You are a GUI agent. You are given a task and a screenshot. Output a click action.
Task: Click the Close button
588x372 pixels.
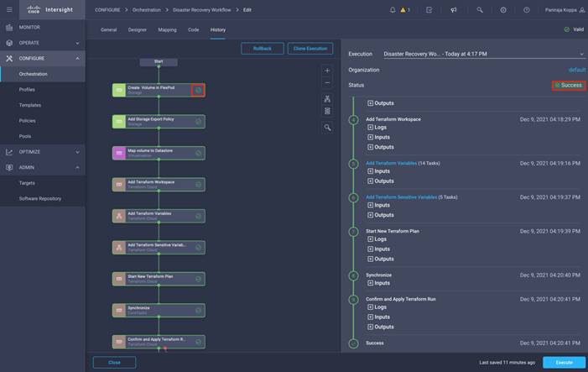114,363
